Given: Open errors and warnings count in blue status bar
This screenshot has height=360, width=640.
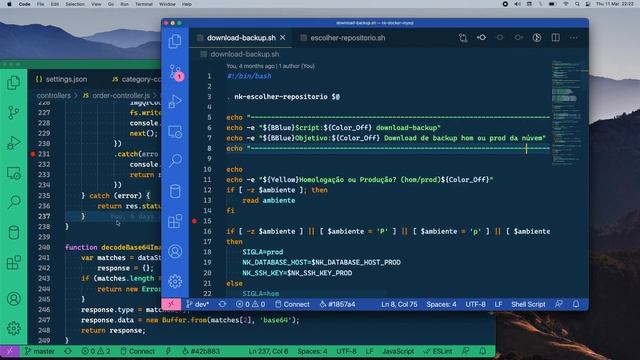Looking at the screenshot, I should tap(251, 304).
